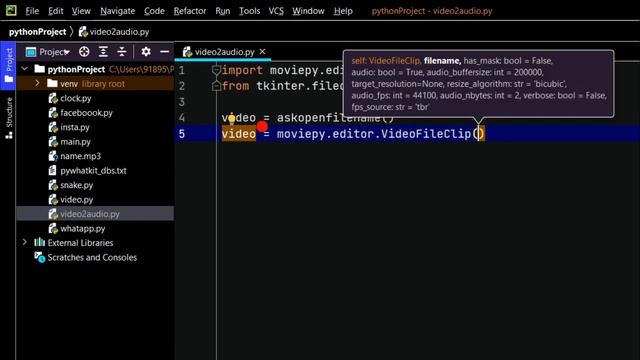The width and height of the screenshot is (640, 360).
Task: Select snake.py in project tree
Action: click(76, 185)
